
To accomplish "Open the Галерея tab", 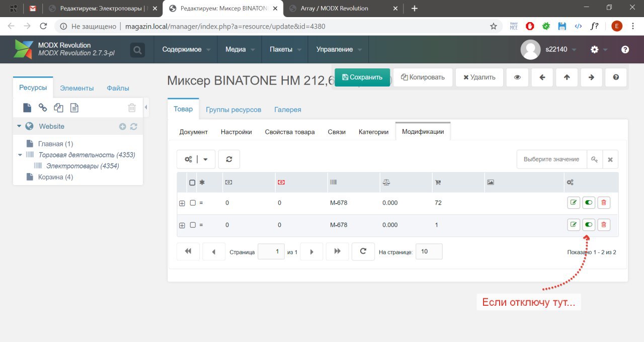I will tap(288, 110).
